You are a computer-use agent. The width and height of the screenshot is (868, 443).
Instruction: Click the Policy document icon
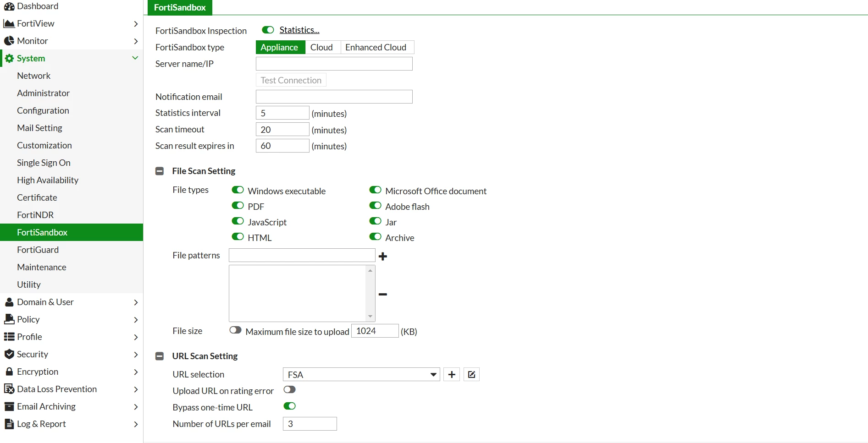click(9, 319)
